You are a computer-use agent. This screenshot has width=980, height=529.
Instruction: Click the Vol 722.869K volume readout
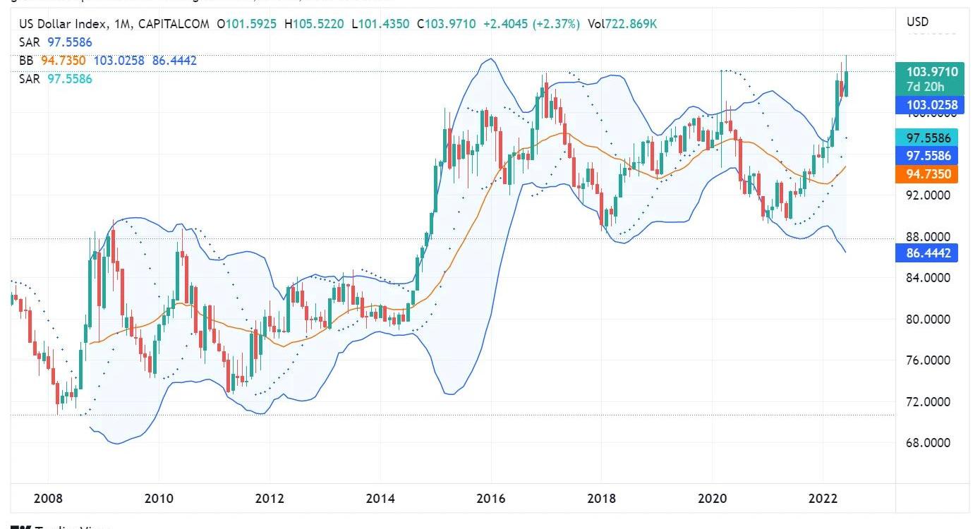[623, 24]
